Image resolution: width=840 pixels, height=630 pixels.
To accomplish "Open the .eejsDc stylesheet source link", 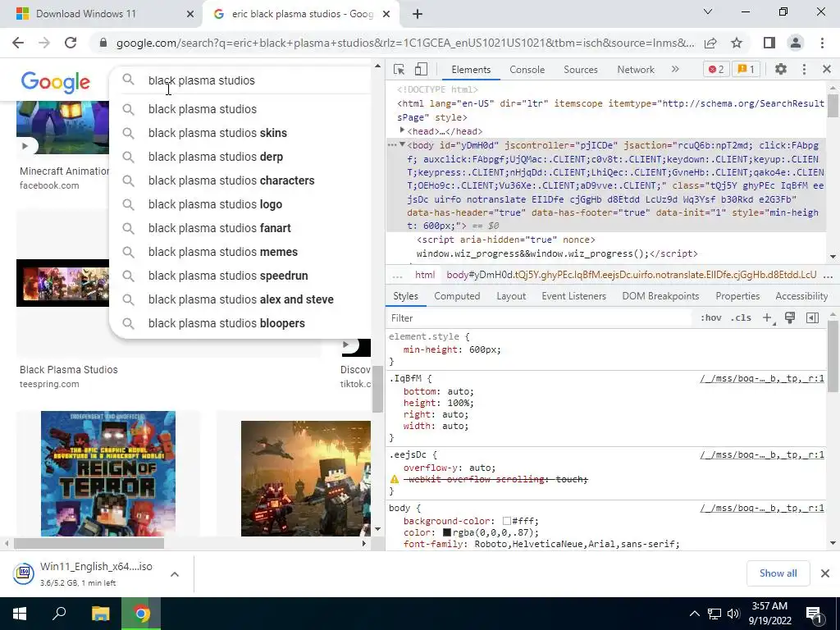I will [x=762, y=454].
